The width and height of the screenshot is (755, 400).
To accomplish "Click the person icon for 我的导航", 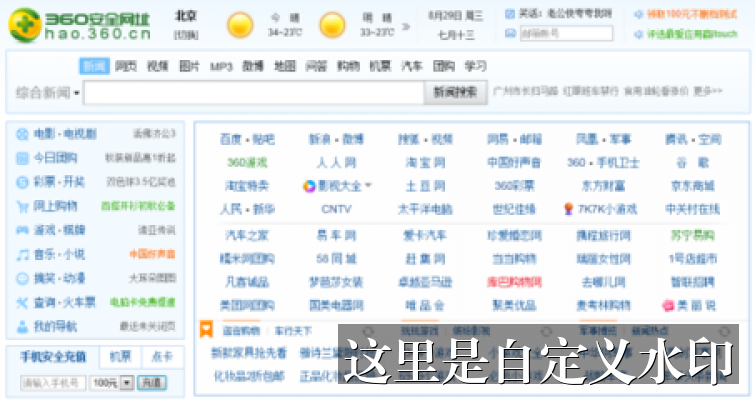I will click(22, 327).
